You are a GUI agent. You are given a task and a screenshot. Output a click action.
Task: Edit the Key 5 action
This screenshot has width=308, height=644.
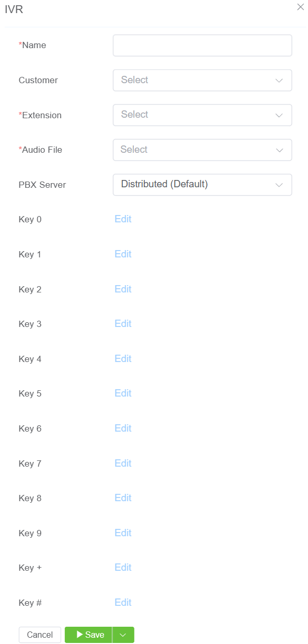(x=123, y=393)
